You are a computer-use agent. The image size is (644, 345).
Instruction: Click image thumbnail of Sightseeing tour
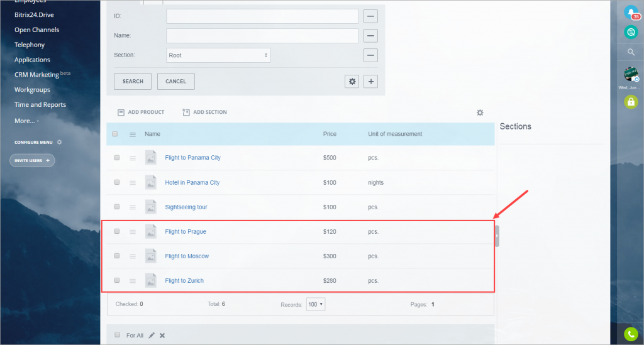(151, 207)
